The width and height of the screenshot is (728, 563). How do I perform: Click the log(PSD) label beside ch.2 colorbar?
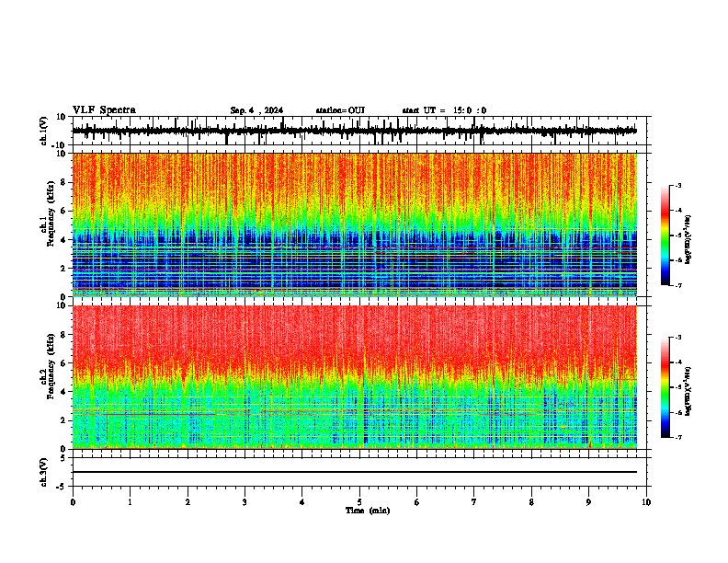click(688, 391)
